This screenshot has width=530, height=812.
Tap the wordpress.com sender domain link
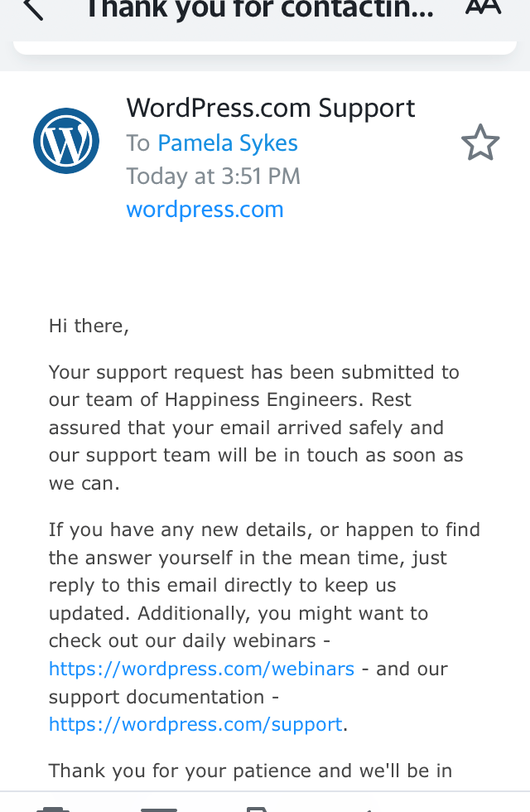coord(205,210)
